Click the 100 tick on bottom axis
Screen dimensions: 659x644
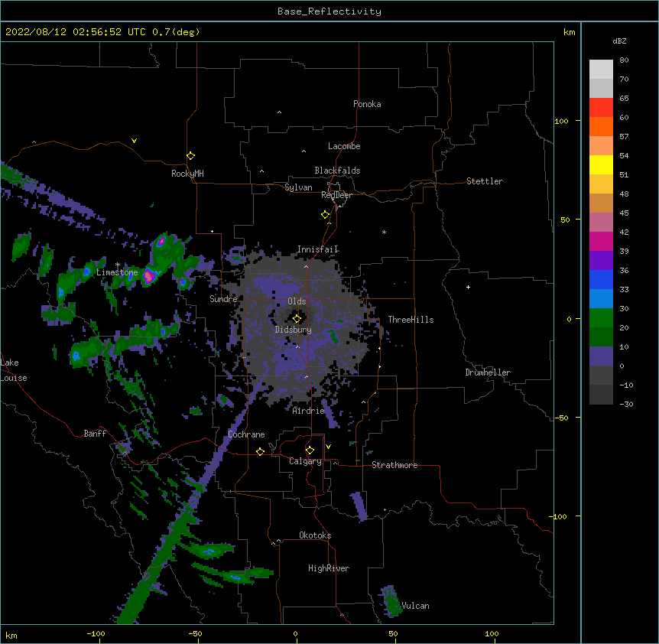(492, 633)
